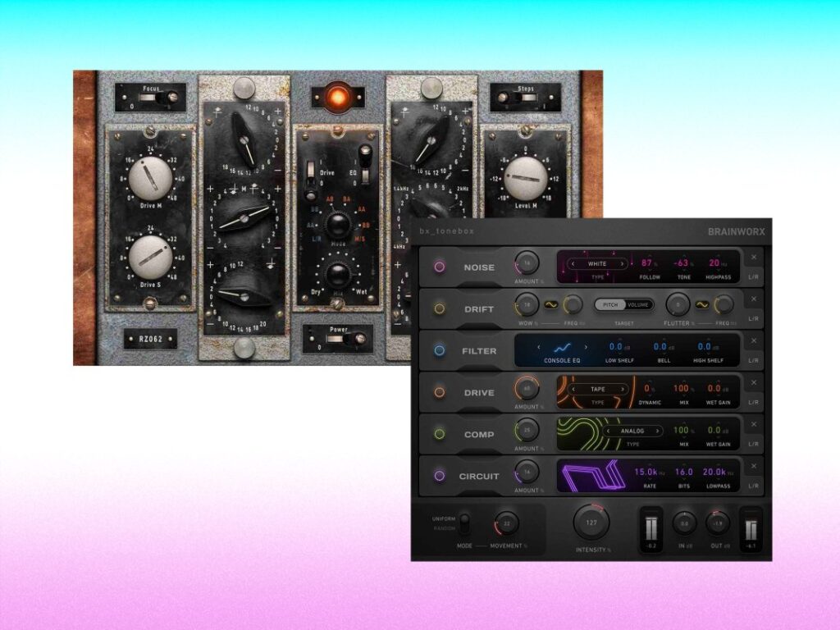The image size is (840, 630).
Task: Click the L/R button on the NOISE row
Action: (x=753, y=277)
